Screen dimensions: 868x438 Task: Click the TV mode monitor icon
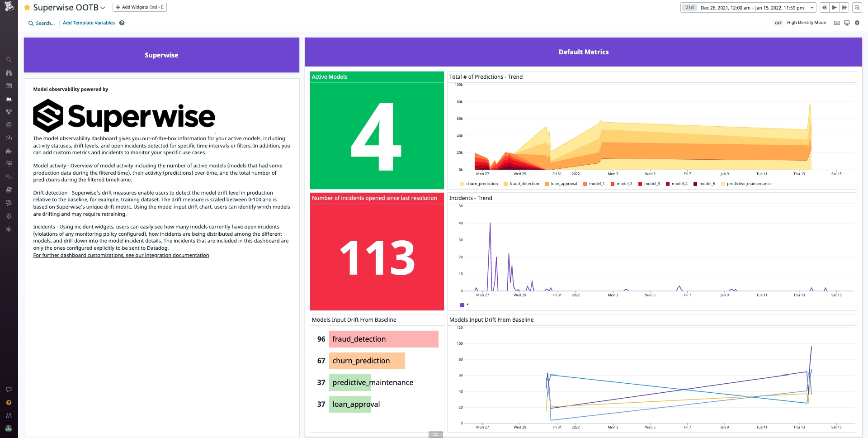pyautogui.click(x=847, y=23)
